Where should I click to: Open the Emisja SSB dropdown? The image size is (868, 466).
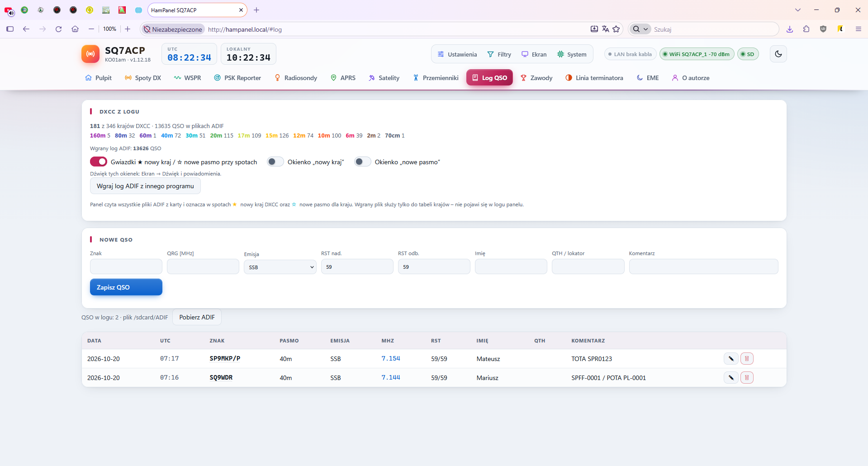point(280,267)
